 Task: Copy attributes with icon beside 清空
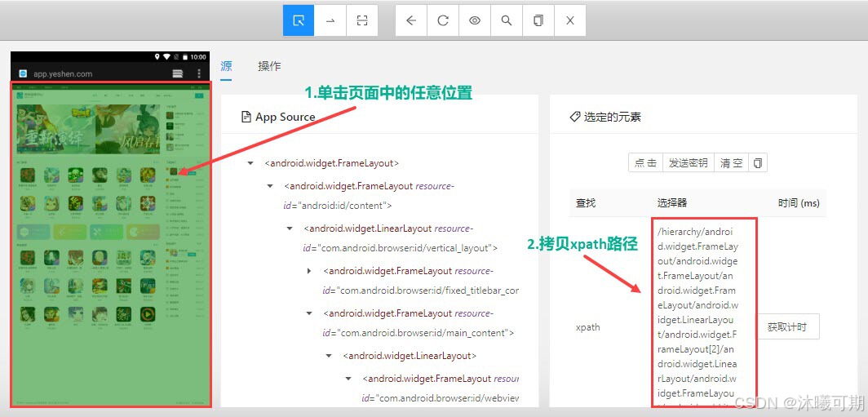[x=758, y=163]
